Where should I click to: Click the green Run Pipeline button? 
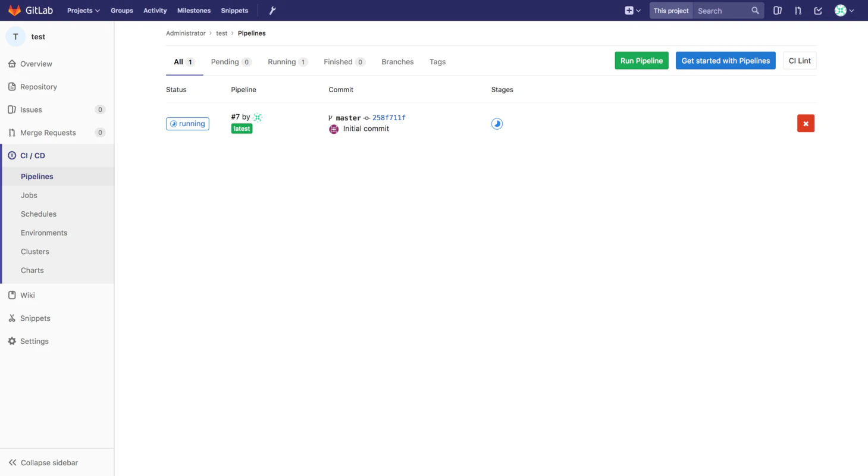(641, 61)
